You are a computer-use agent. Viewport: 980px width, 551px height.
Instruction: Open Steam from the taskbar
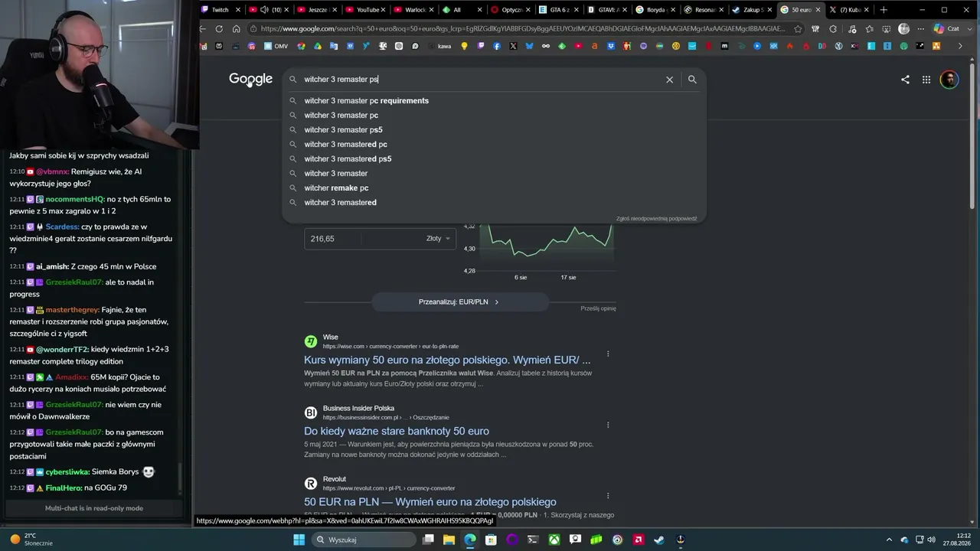coord(659,540)
